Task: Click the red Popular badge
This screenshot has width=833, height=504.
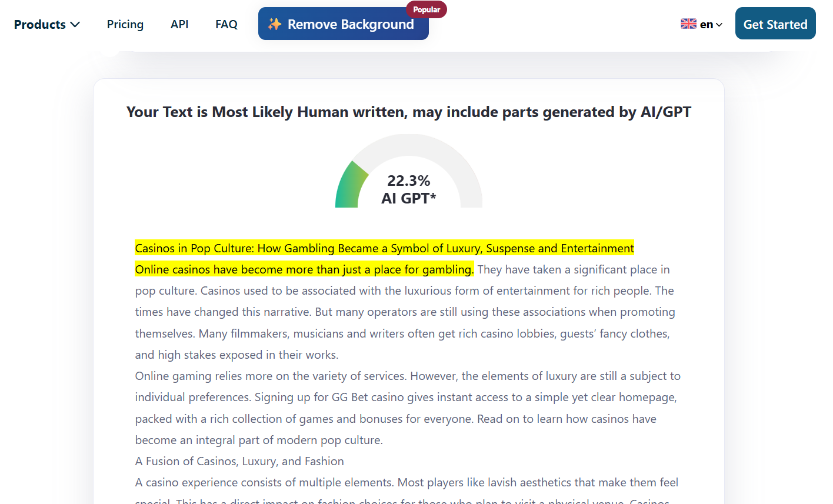Action: 427,9
